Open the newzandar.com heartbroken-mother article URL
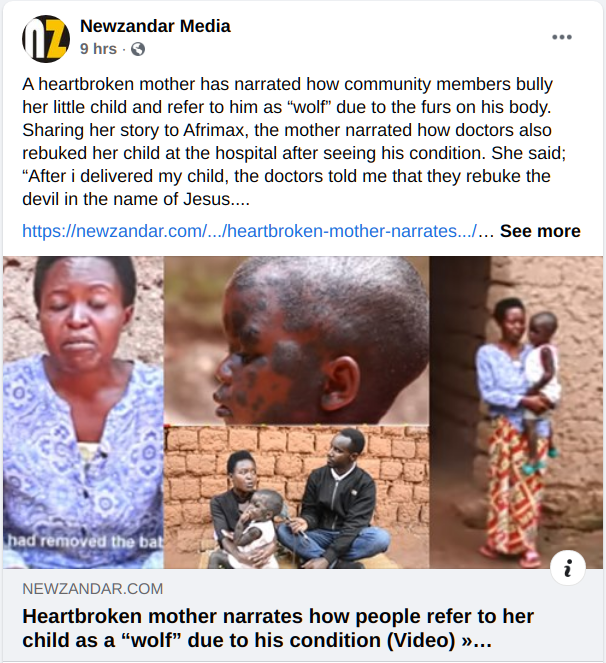The image size is (606, 663). [x=250, y=231]
